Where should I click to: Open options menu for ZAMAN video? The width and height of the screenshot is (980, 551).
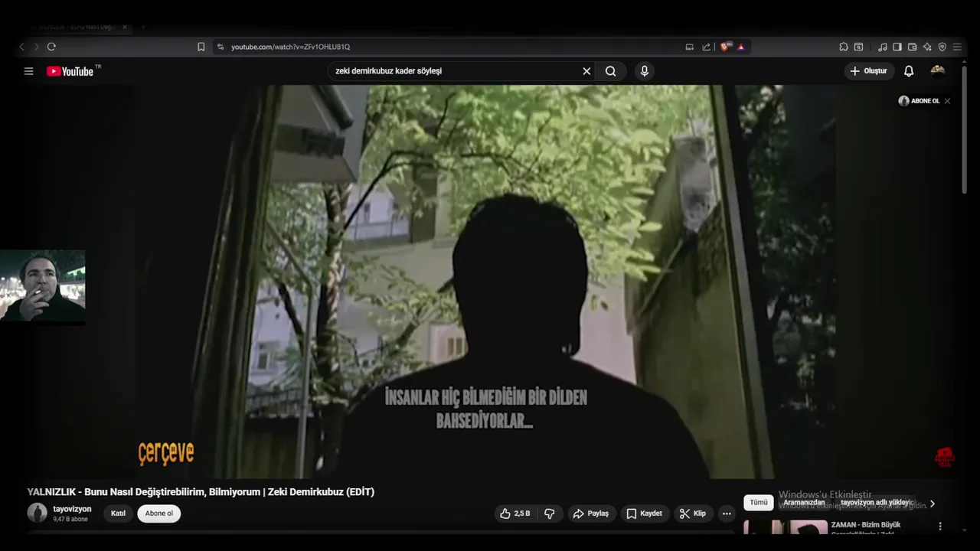940,527
